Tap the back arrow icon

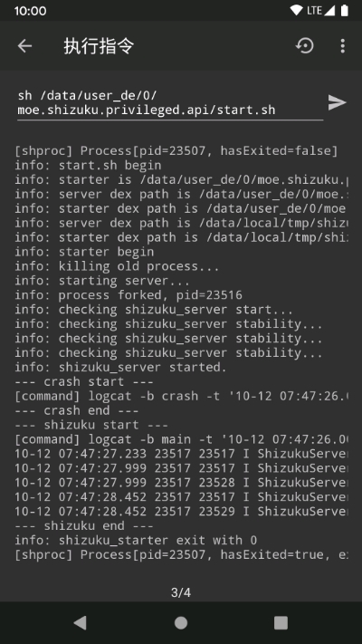point(24,46)
